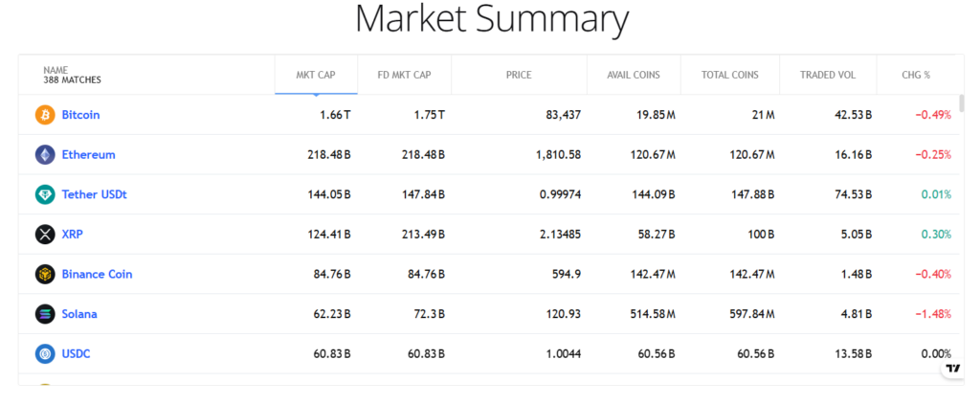Click the NAME column header

pos(72,75)
